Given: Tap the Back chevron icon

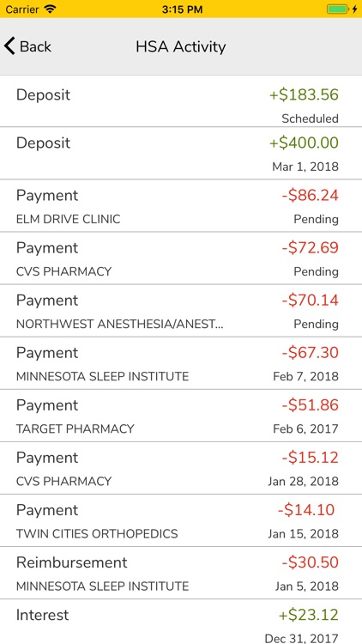Looking at the screenshot, I should (9, 46).
